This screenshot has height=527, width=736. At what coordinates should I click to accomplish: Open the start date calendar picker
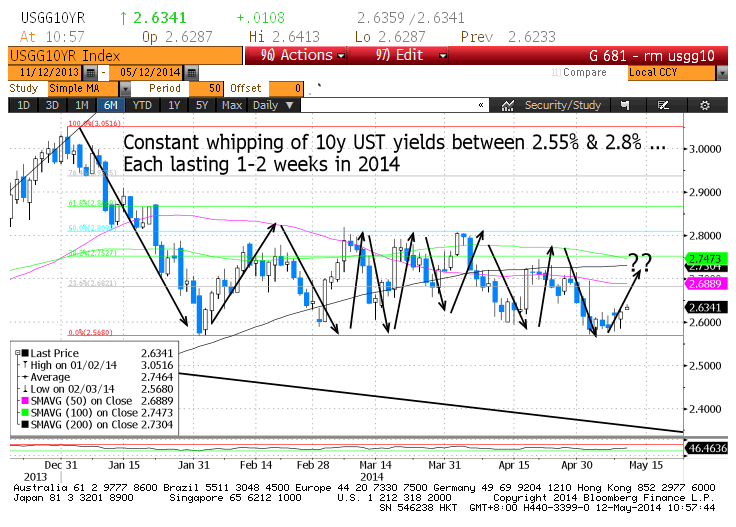[x=91, y=73]
